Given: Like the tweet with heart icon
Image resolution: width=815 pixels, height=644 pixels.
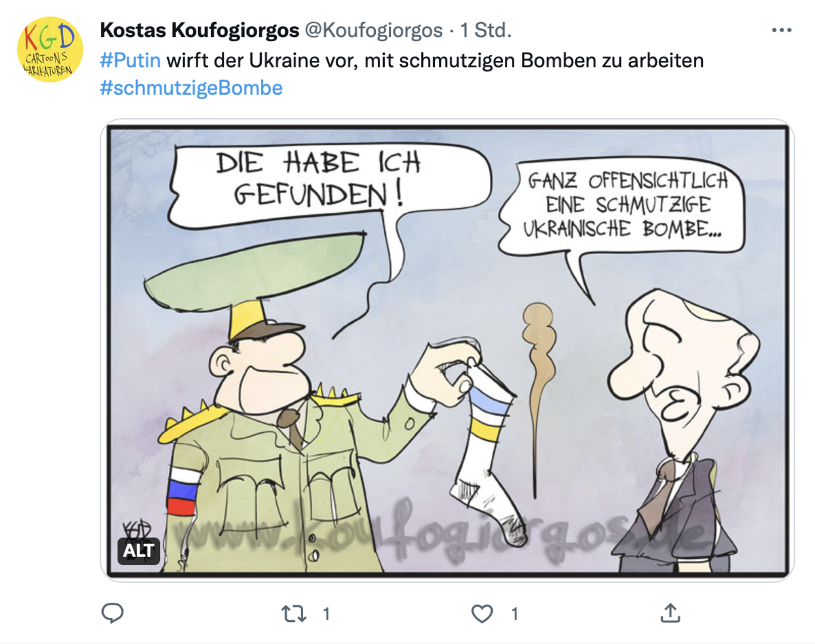Looking at the screenshot, I should coord(482,614).
